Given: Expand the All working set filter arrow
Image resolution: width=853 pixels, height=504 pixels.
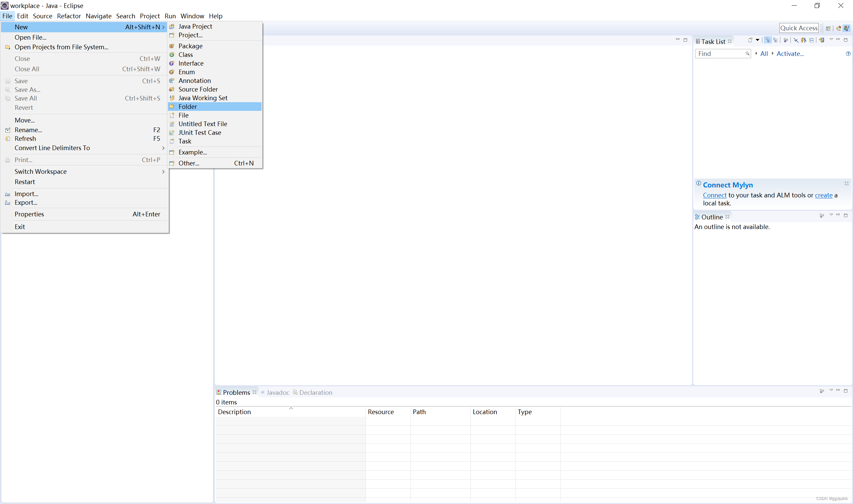Looking at the screenshot, I should coord(756,53).
